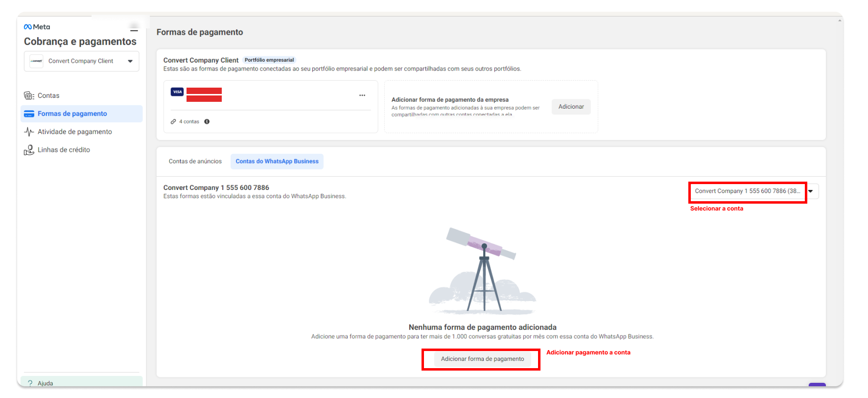Open the Convert Company 1 555 600 7886 account dropdown

[x=754, y=191]
